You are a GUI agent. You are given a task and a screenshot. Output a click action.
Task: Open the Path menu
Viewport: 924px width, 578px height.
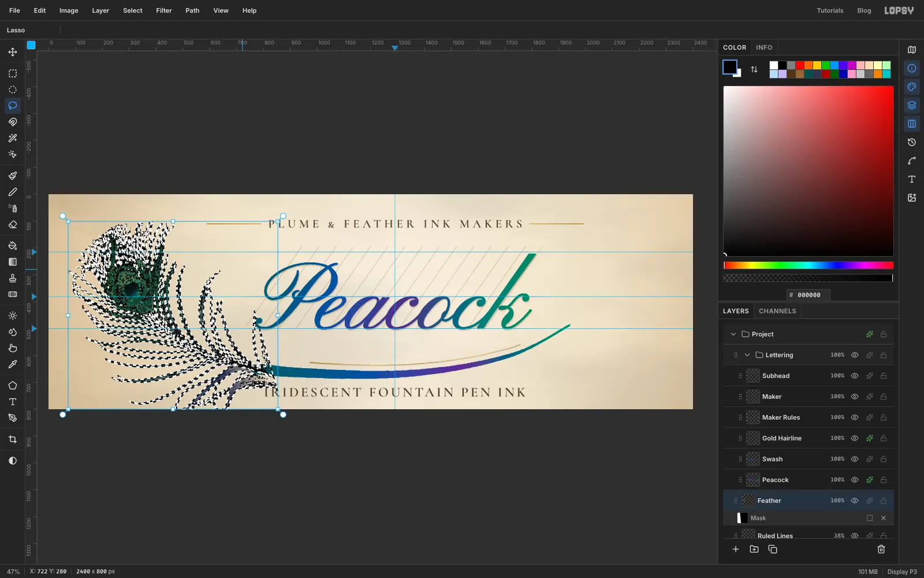click(x=192, y=10)
